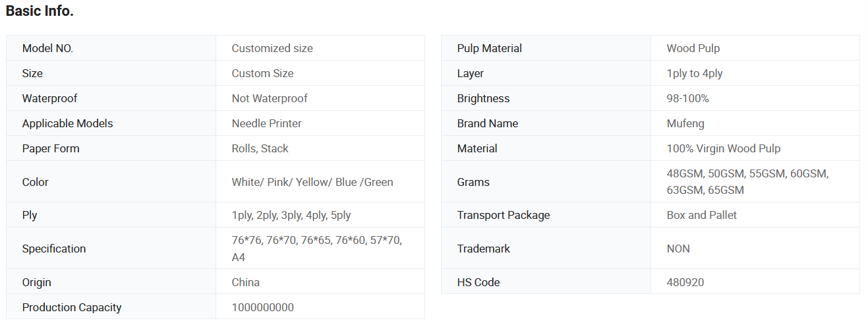This screenshot has height=329, width=868.
Task: Select the Customized size value
Action: point(272,48)
